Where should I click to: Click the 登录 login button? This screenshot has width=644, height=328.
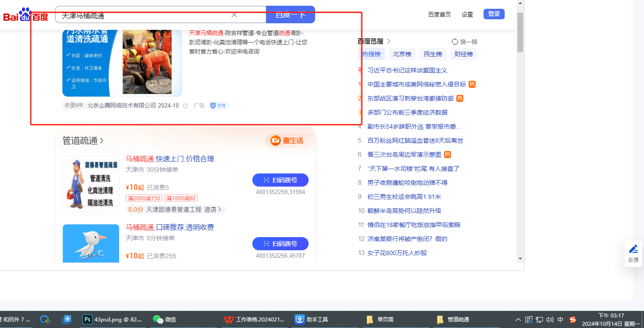[494, 14]
